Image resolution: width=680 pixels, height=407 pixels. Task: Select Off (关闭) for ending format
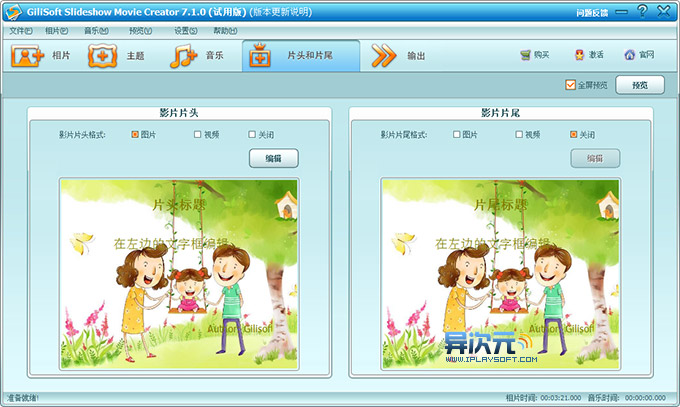click(573, 135)
